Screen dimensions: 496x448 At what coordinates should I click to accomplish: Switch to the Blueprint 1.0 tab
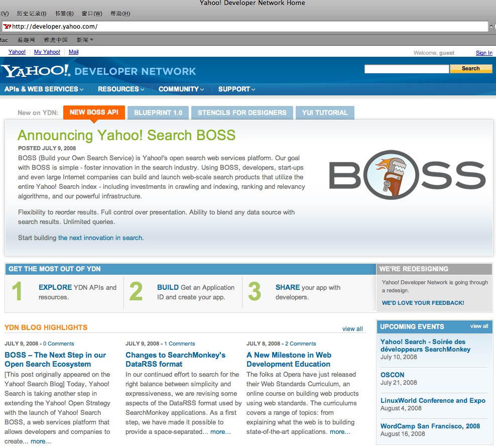[158, 113]
